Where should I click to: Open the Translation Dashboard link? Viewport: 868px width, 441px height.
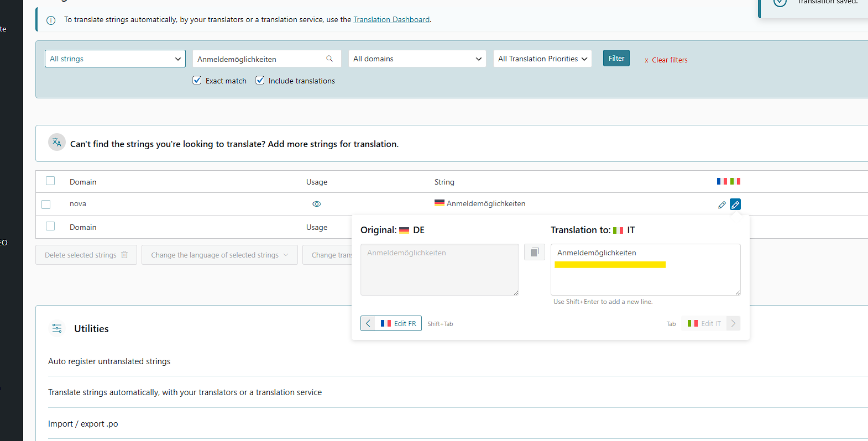click(391, 19)
